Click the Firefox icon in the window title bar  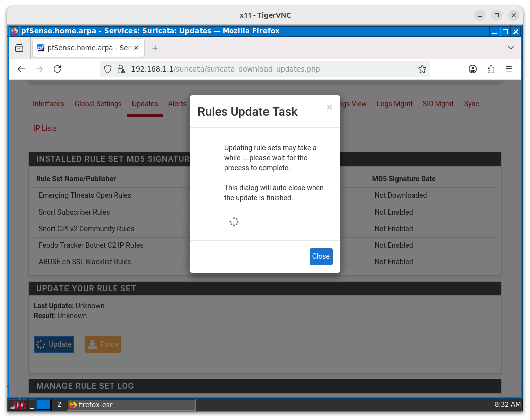tap(14, 31)
